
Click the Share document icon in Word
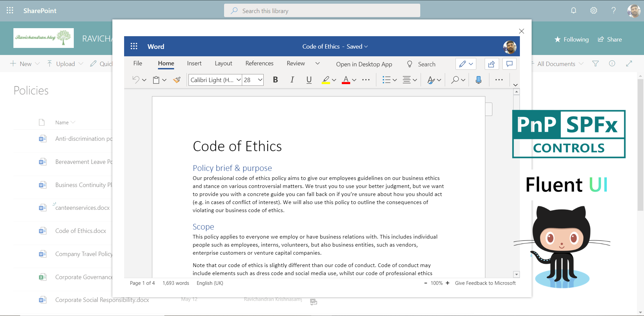pyautogui.click(x=491, y=64)
